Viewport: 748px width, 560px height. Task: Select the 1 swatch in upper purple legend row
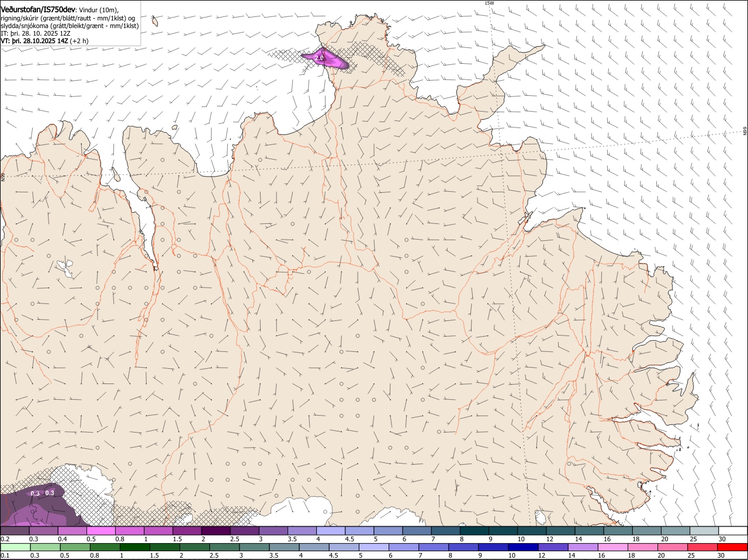[158, 530]
